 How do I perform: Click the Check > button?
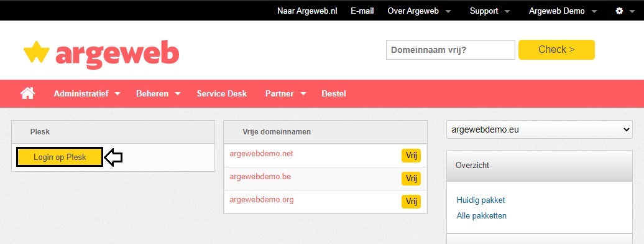(x=556, y=50)
